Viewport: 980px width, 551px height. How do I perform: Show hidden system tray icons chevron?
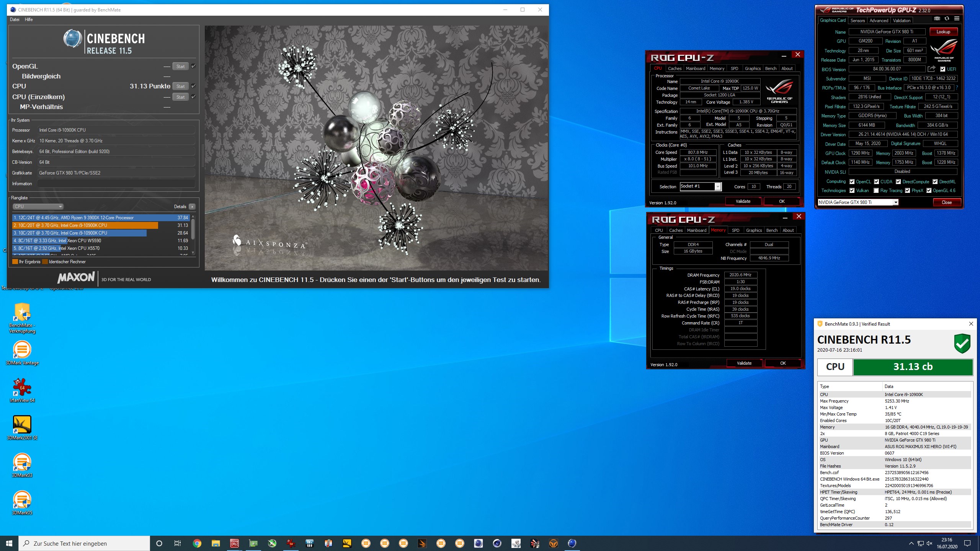(911, 543)
